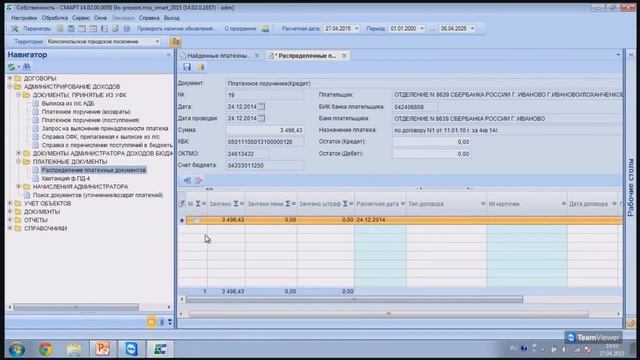The height and width of the screenshot is (360, 640).
Task: Click the picture icon after О программе
Action: 265,29
